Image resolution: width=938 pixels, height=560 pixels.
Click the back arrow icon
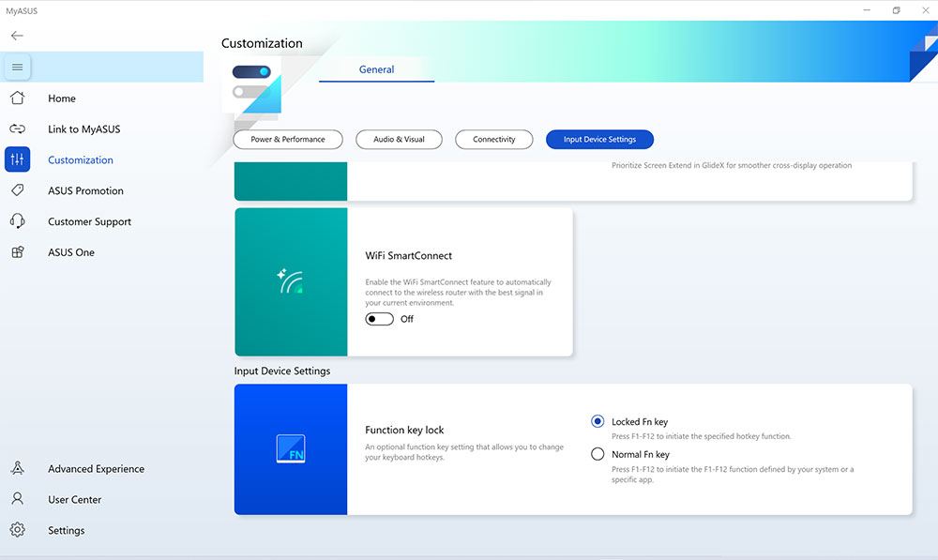point(17,36)
